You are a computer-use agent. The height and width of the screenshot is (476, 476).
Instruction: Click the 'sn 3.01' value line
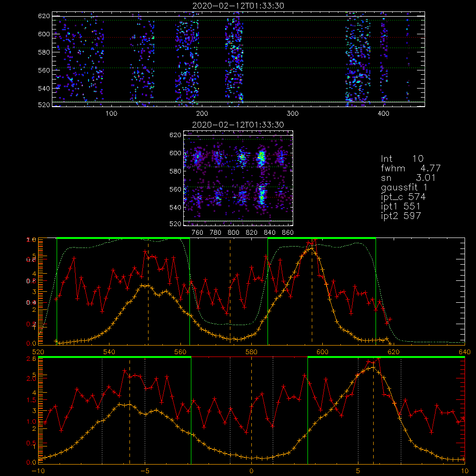408,178
